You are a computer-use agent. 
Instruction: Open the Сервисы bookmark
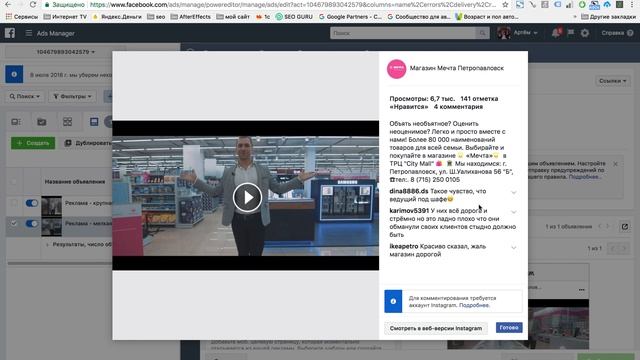click(22, 17)
